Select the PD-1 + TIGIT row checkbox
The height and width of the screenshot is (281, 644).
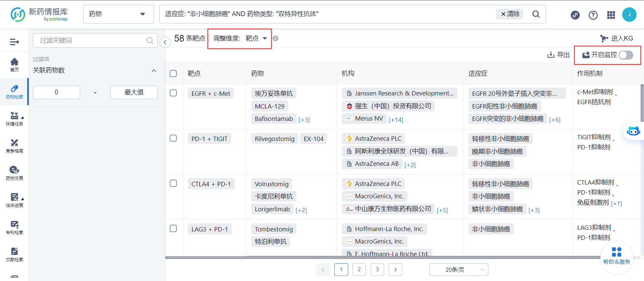tap(173, 138)
